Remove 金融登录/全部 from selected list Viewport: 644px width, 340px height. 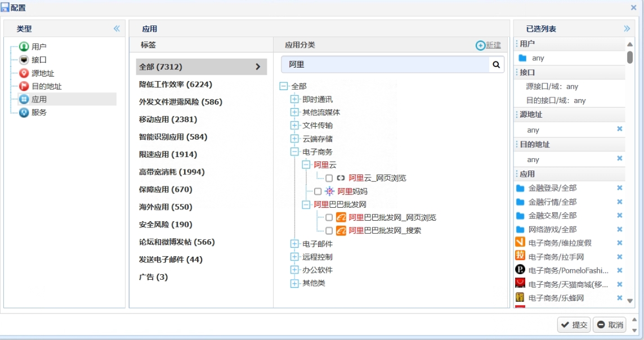[619, 187]
